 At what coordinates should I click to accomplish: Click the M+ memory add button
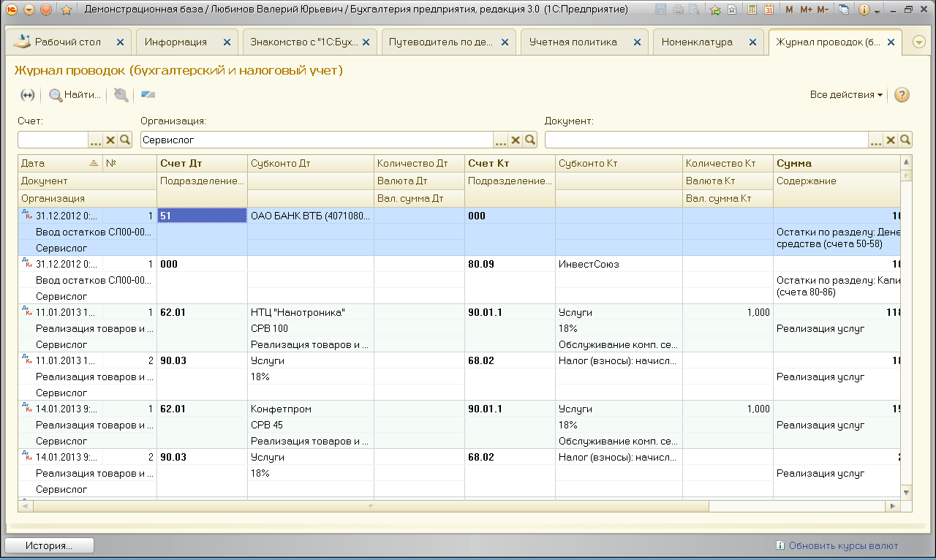pos(806,10)
